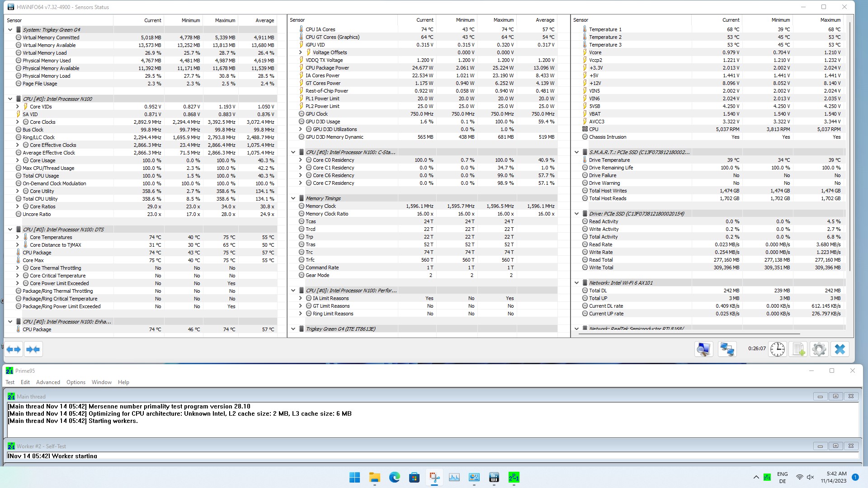Open the Windows Start menu
868x488 pixels.
click(355, 477)
